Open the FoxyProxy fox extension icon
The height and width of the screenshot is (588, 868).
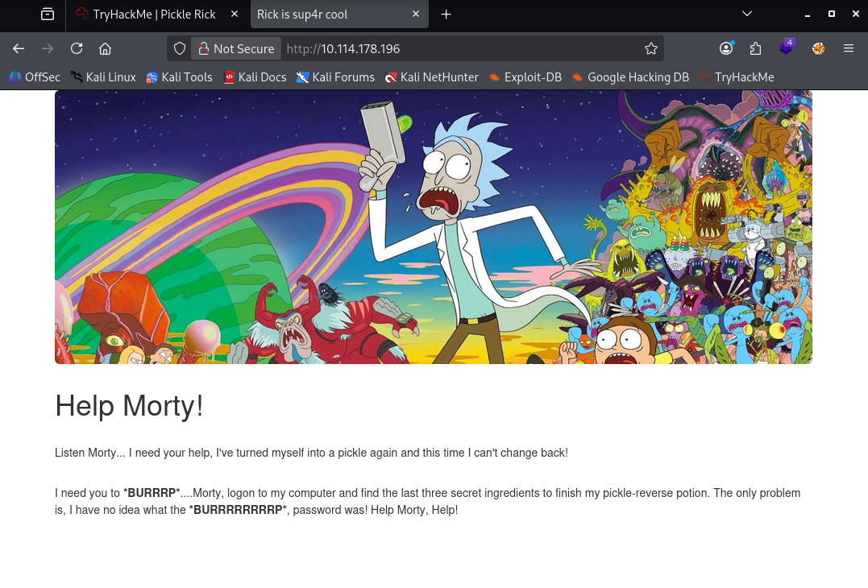coord(818,48)
